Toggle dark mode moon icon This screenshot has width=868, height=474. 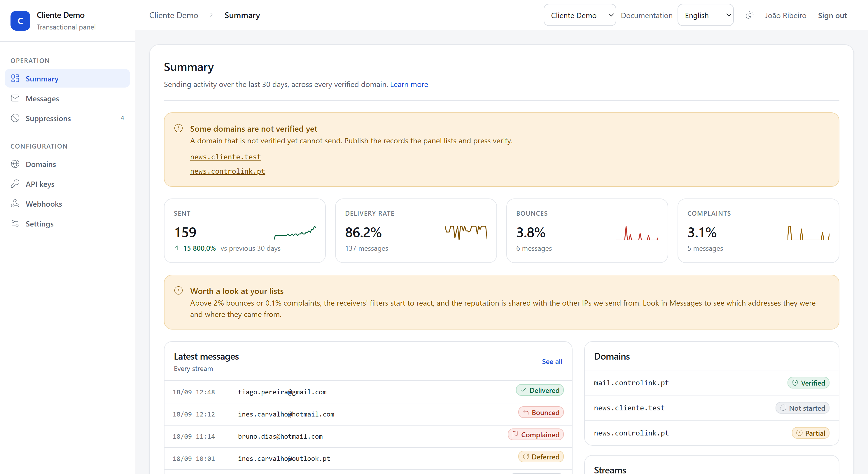(x=749, y=15)
